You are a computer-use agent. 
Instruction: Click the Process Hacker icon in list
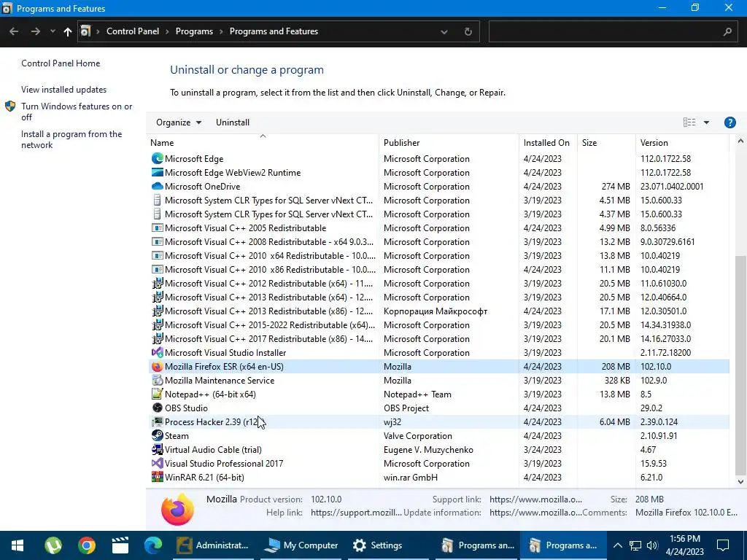pyautogui.click(x=158, y=421)
